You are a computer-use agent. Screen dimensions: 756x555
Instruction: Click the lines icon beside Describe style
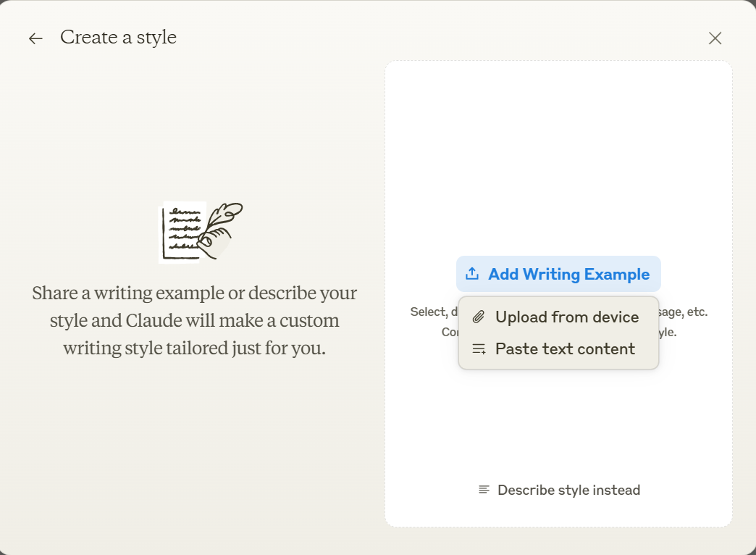[x=484, y=490]
